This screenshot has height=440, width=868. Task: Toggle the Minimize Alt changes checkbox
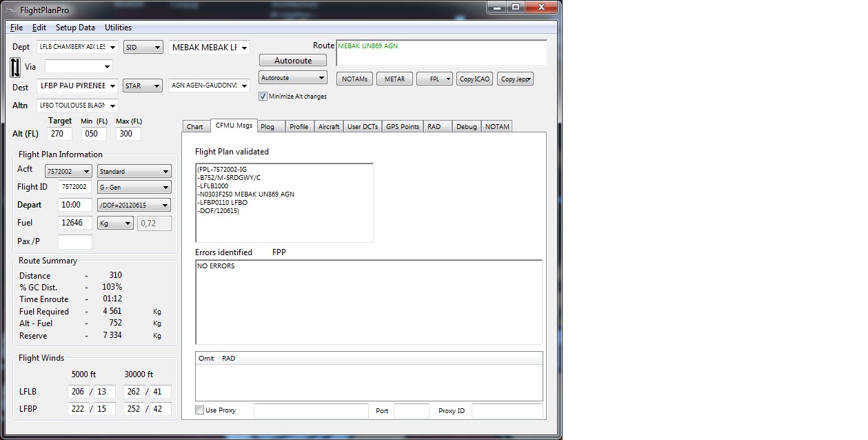pos(263,97)
